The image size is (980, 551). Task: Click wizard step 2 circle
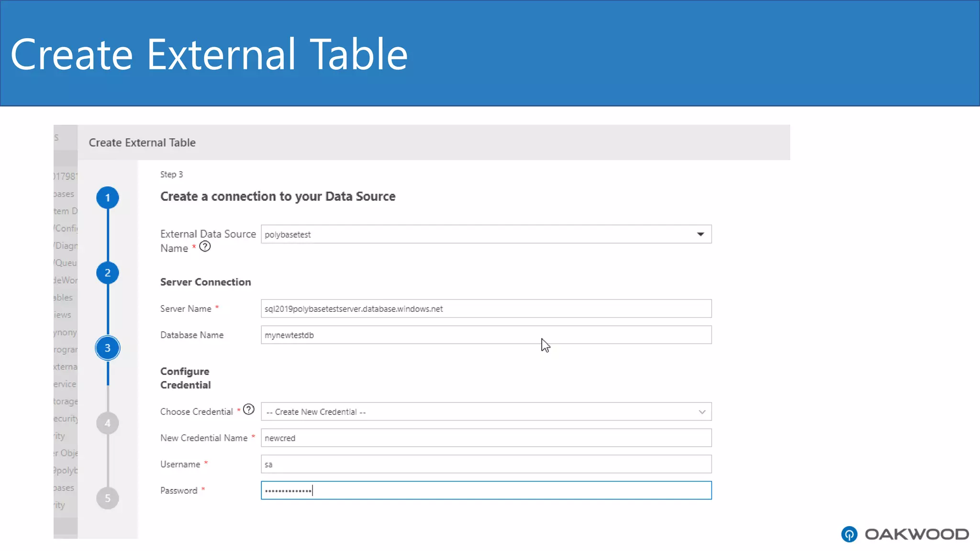click(x=108, y=273)
